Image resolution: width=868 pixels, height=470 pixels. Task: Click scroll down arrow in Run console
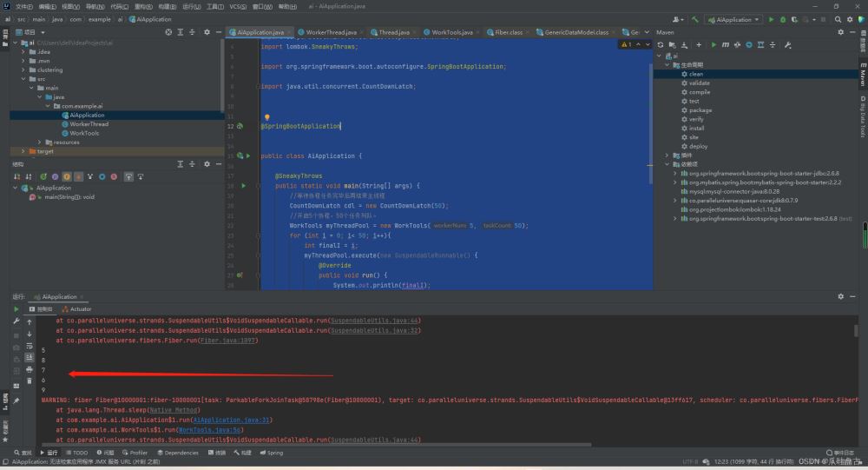tap(30, 334)
